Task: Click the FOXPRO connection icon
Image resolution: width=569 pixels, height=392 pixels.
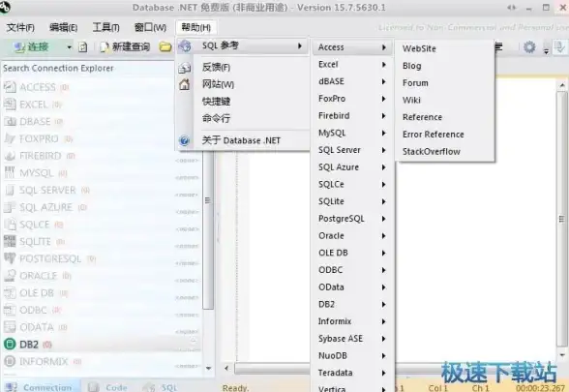Action: (x=10, y=138)
